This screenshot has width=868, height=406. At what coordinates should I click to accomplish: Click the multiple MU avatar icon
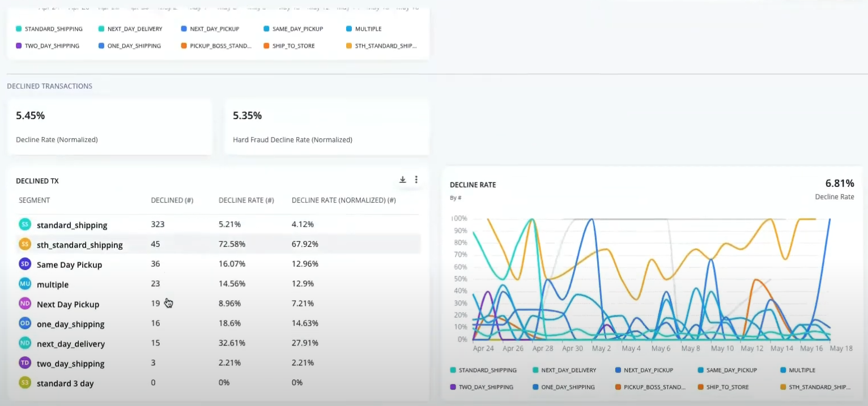(25, 284)
